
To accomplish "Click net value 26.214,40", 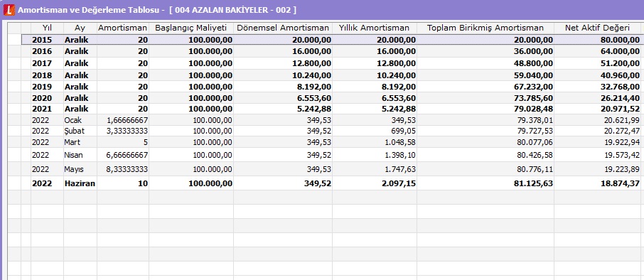I will (598, 98).
